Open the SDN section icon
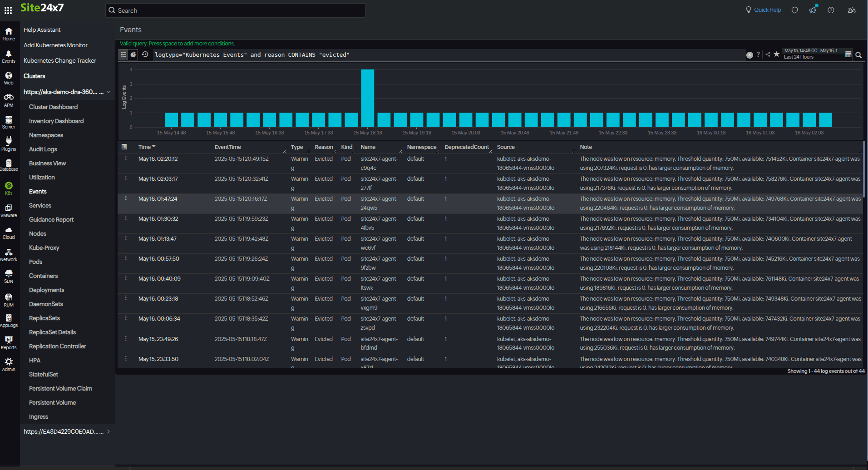 9,276
